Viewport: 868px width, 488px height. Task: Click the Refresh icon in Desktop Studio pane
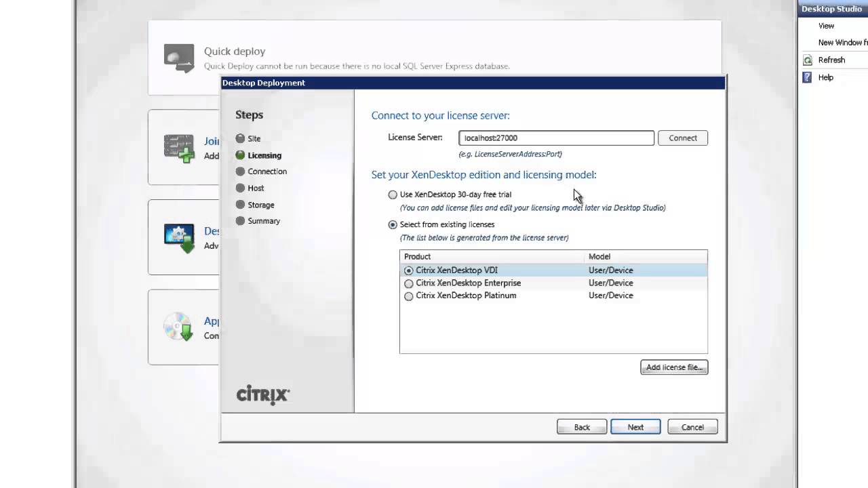click(807, 60)
